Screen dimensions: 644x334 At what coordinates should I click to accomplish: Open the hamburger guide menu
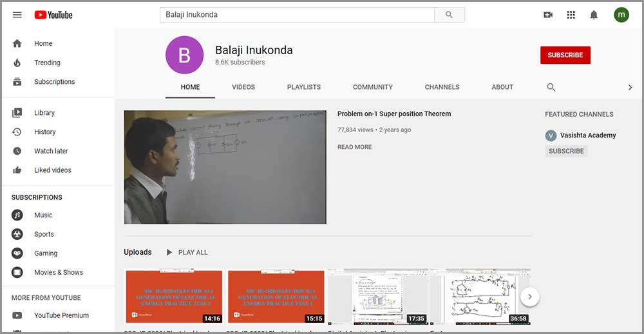(x=17, y=15)
